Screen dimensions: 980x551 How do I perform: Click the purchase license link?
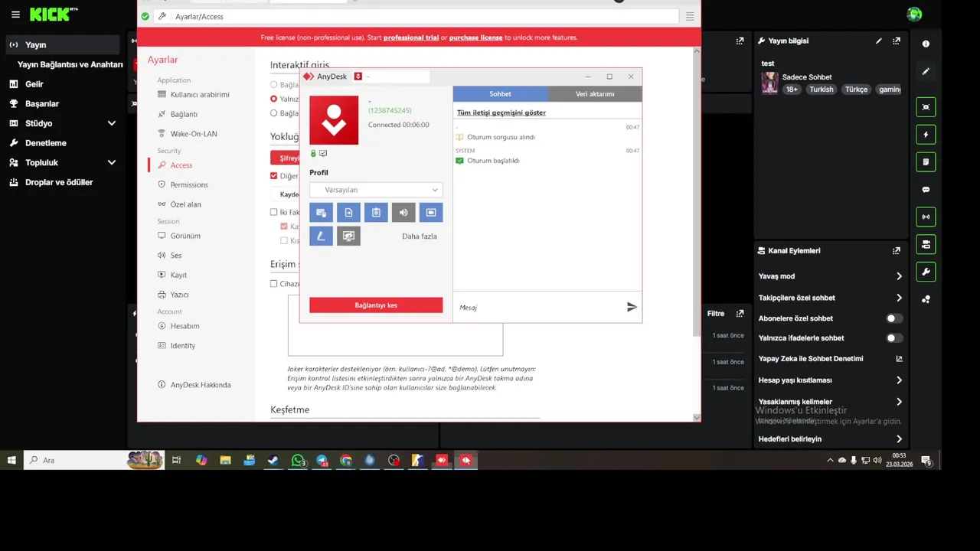475,37
